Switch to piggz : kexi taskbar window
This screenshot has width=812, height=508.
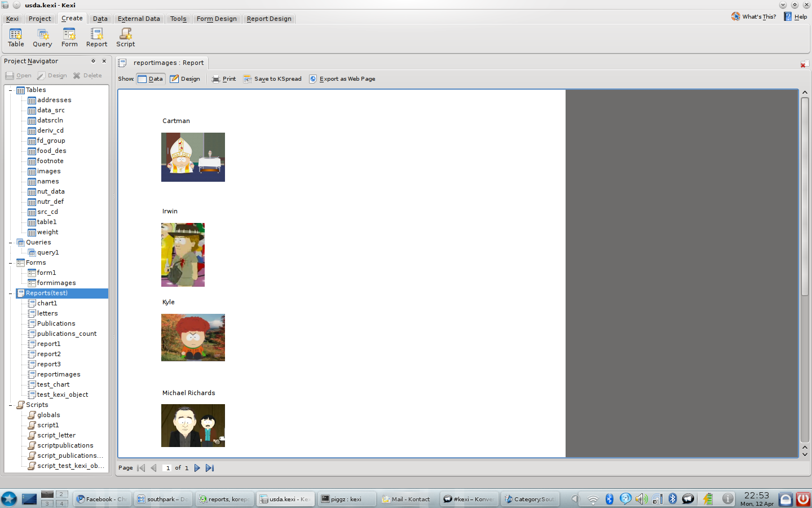347,499
